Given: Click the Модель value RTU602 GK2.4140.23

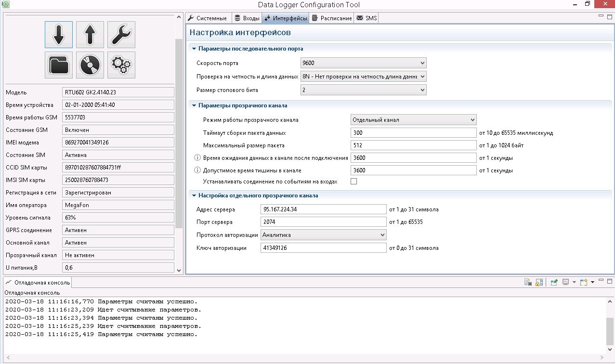Looking at the screenshot, I should 118,92.
